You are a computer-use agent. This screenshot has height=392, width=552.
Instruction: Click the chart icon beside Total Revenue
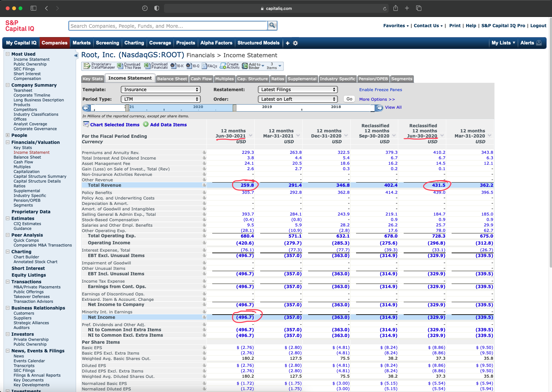(x=204, y=185)
